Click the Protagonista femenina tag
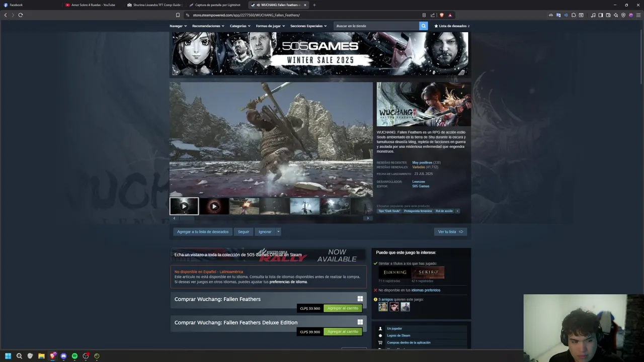The width and height of the screenshot is (644, 362). pyautogui.click(x=418, y=211)
